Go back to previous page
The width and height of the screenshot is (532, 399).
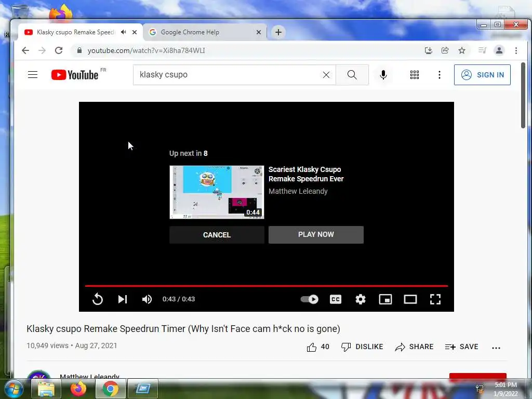click(25, 50)
